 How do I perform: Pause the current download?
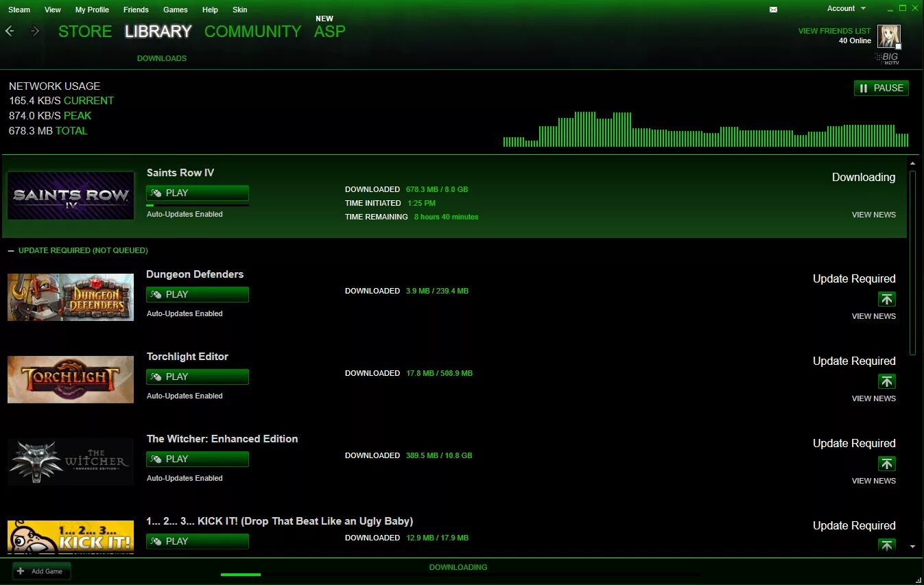point(881,88)
